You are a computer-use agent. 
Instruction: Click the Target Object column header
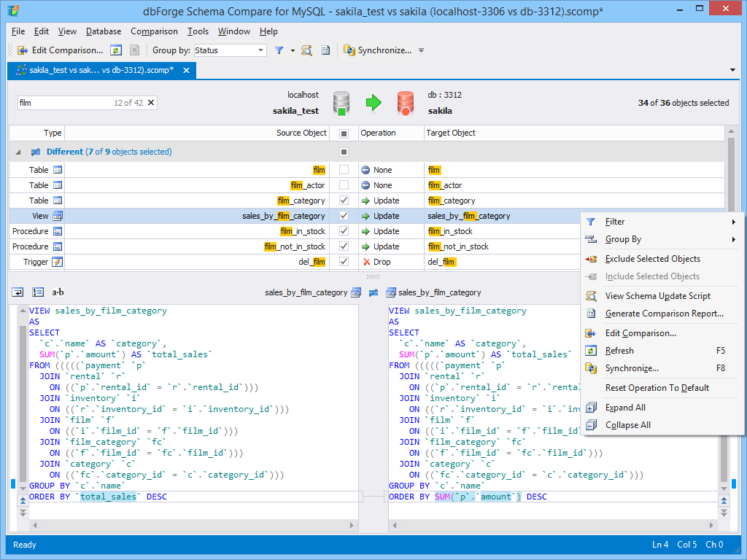(x=574, y=133)
